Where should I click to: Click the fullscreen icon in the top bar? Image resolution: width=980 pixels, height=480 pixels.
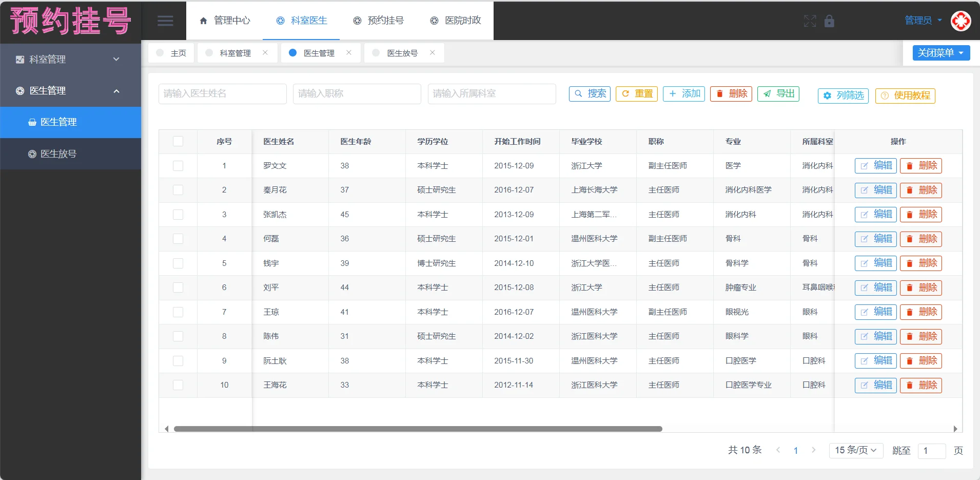810,22
